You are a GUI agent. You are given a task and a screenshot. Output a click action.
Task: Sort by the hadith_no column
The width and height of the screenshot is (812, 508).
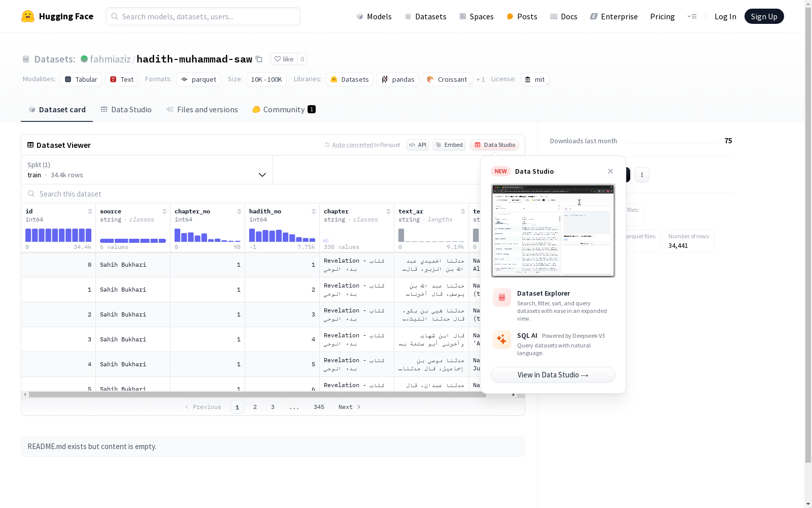314,211
